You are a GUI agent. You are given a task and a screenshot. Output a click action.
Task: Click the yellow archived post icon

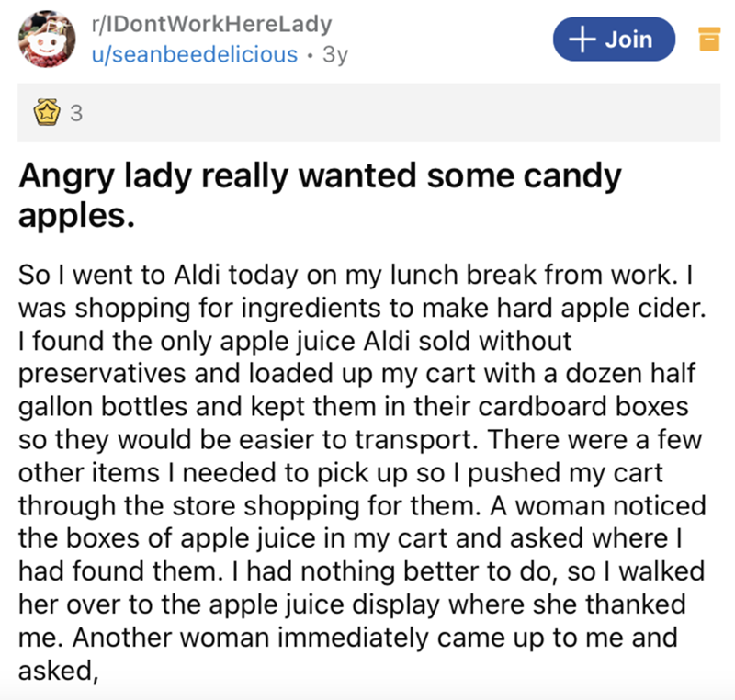(x=707, y=40)
